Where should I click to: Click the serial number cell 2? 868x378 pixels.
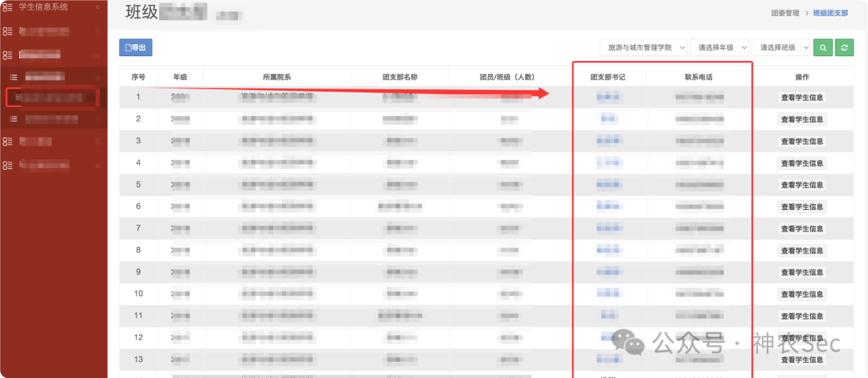tap(138, 118)
